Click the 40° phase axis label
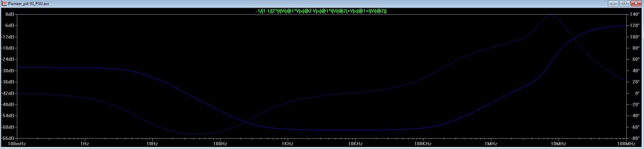The width and height of the screenshot is (644, 149). click(636, 71)
